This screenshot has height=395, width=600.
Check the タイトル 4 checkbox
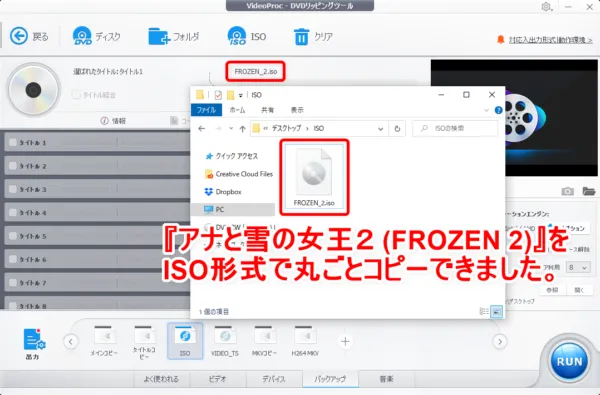(x=13, y=212)
